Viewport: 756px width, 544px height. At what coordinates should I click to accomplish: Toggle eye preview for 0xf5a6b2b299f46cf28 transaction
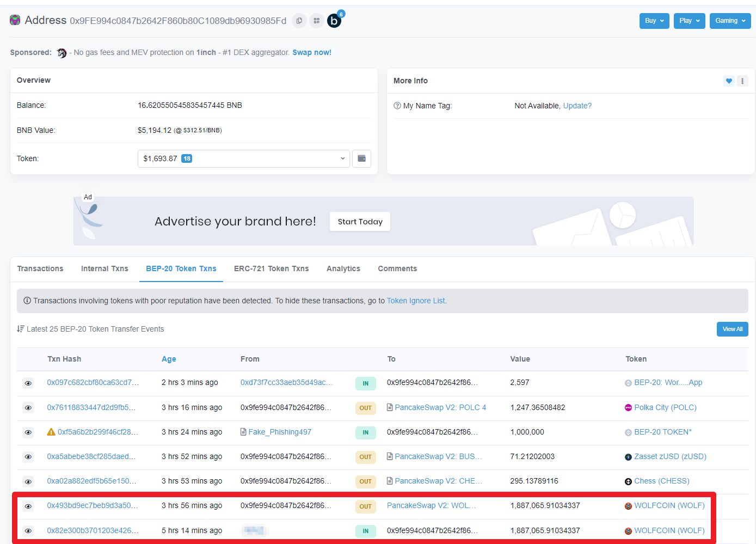click(x=28, y=432)
